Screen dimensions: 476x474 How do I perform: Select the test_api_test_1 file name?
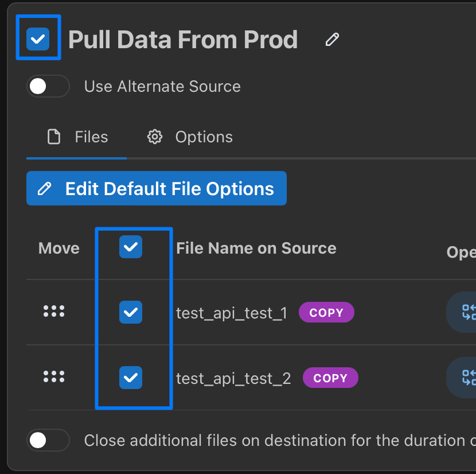click(231, 313)
